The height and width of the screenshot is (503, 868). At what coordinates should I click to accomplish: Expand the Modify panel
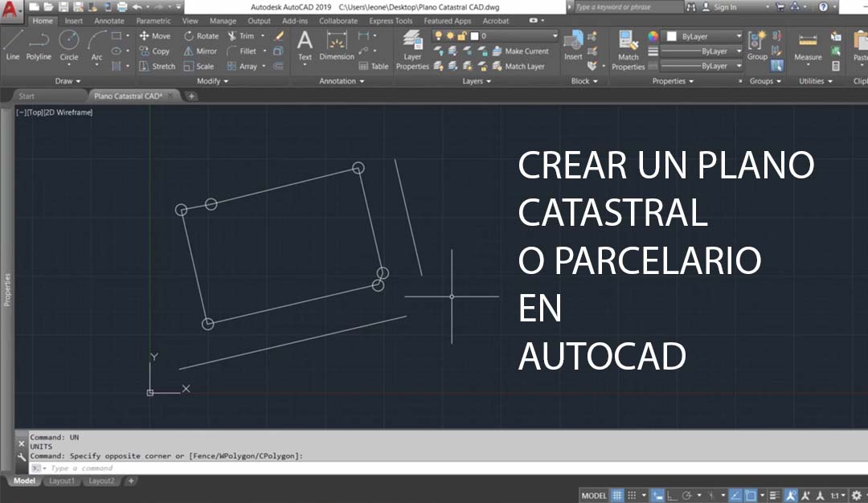(212, 81)
